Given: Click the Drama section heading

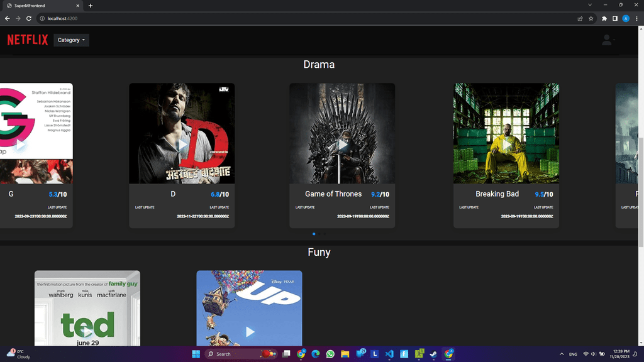Looking at the screenshot, I should [319, 65].
